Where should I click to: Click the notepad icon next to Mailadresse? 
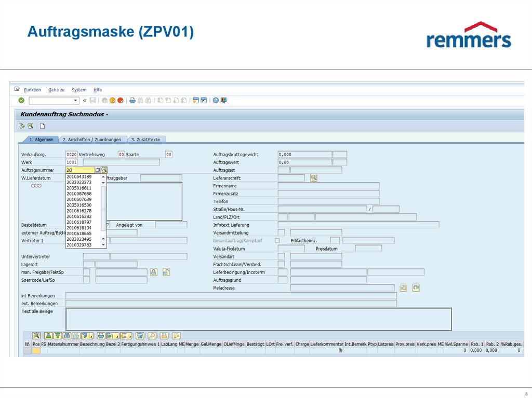coord(403,288)
